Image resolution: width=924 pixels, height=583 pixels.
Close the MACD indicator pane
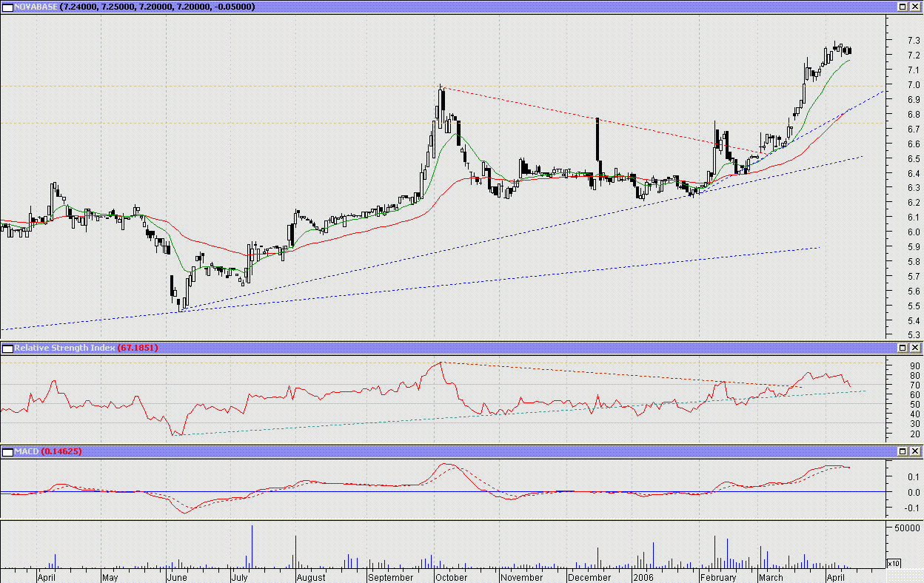(916, 451)
